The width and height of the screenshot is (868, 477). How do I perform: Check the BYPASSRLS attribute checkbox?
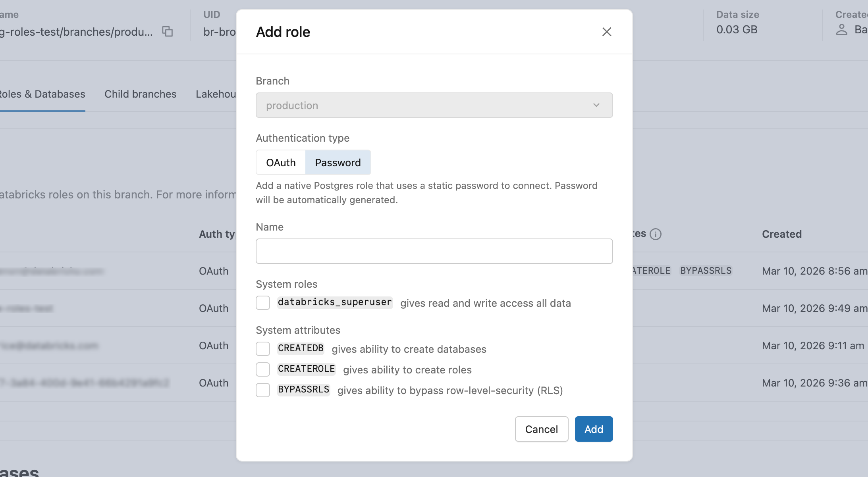coord(262,390)
